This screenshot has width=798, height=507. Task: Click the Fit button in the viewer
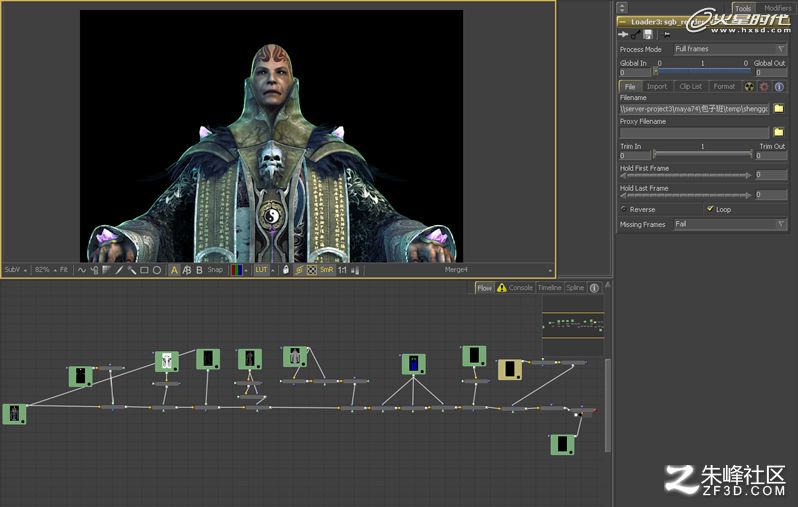click(x=64, y=270)
